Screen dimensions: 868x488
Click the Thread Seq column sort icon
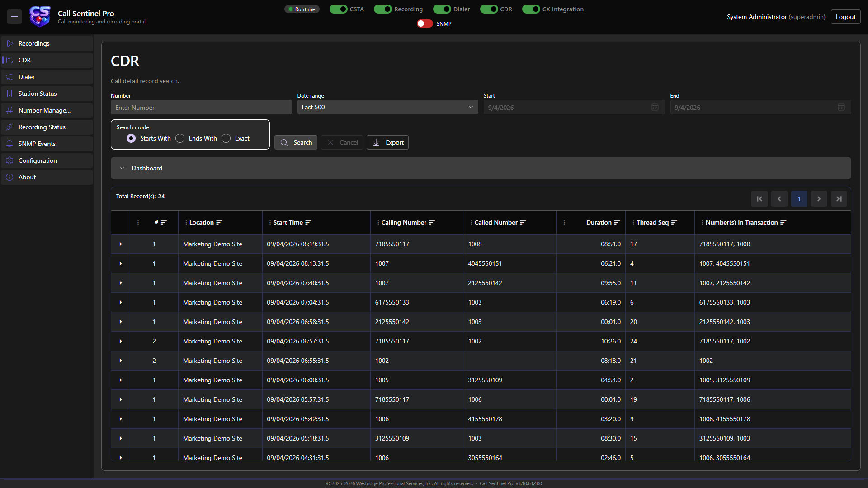(x=674, y=222)
